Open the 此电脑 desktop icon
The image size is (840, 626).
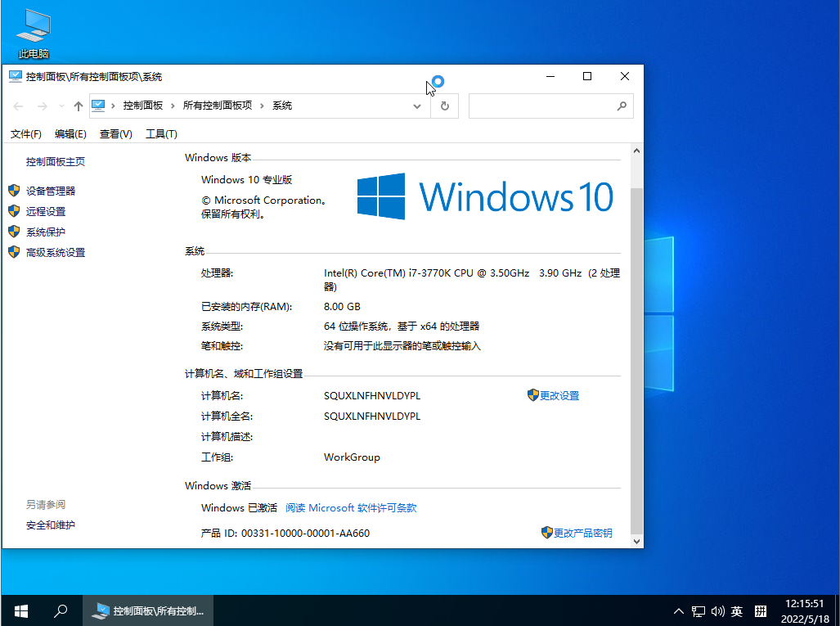click(x=34, y=34)
